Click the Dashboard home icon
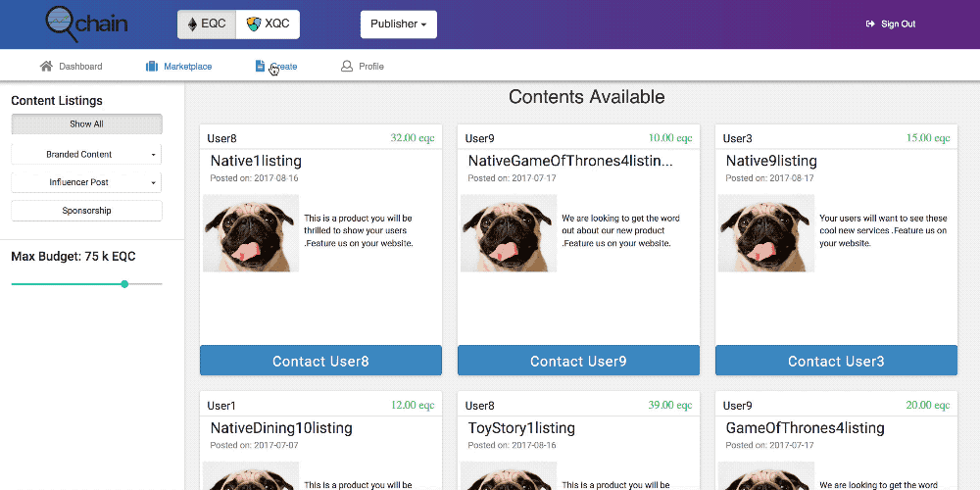 [x=46, y=67]
